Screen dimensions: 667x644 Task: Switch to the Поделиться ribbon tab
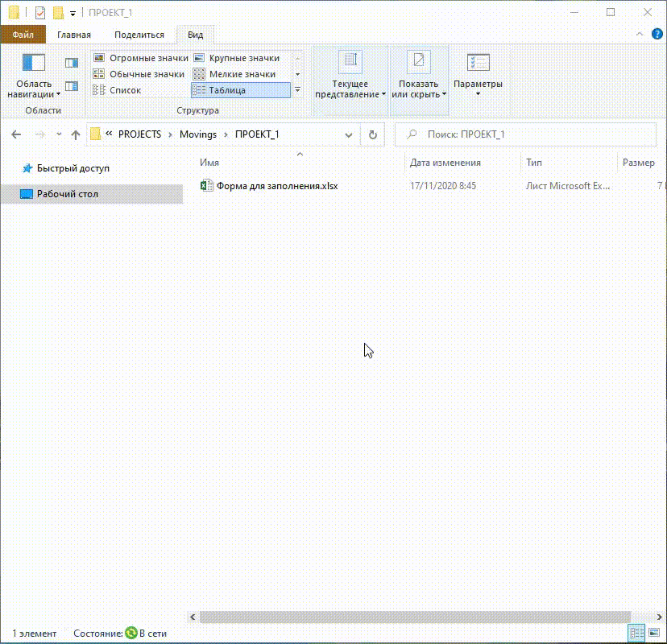(x=139, y=35)
